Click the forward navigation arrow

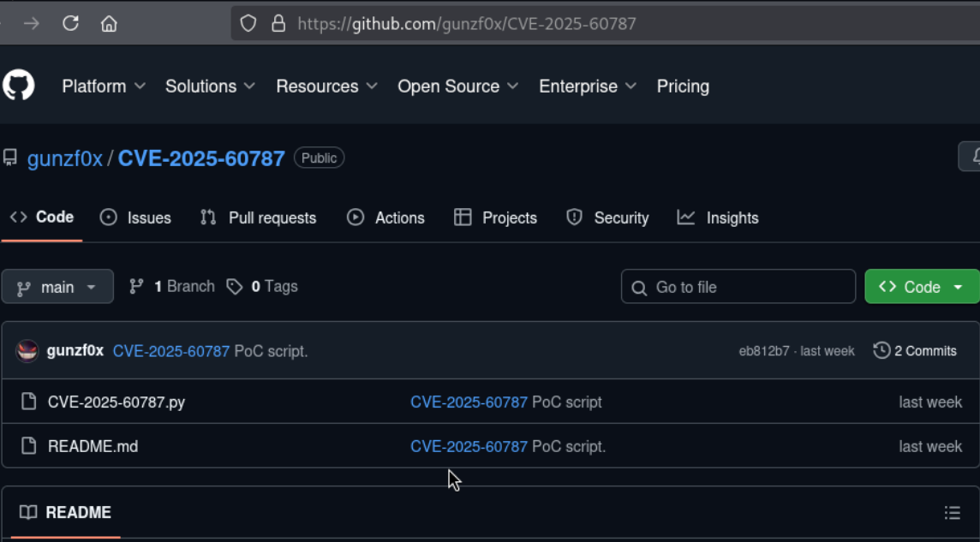[x=31, y=24]
